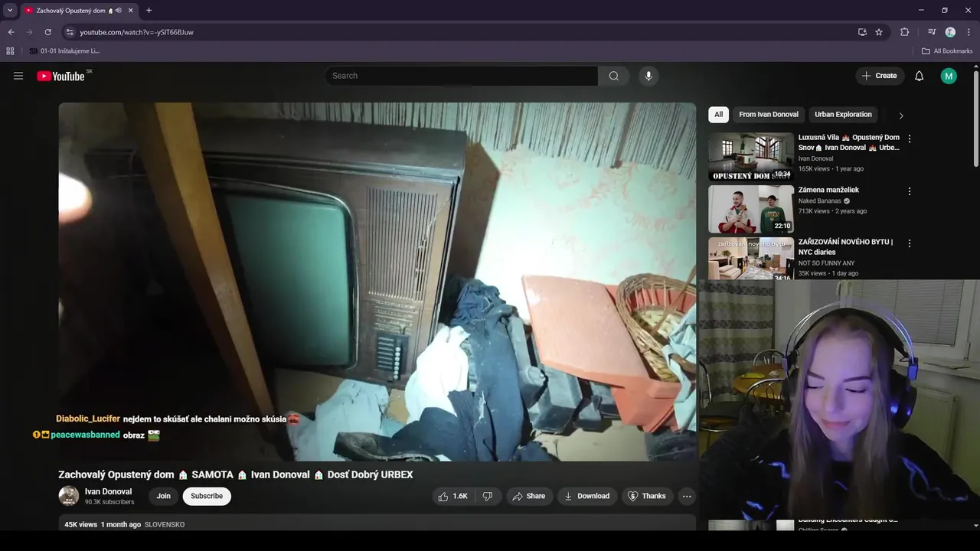Share the video
The width and height of the screenshot is (980, 551).
coord(529,496)
